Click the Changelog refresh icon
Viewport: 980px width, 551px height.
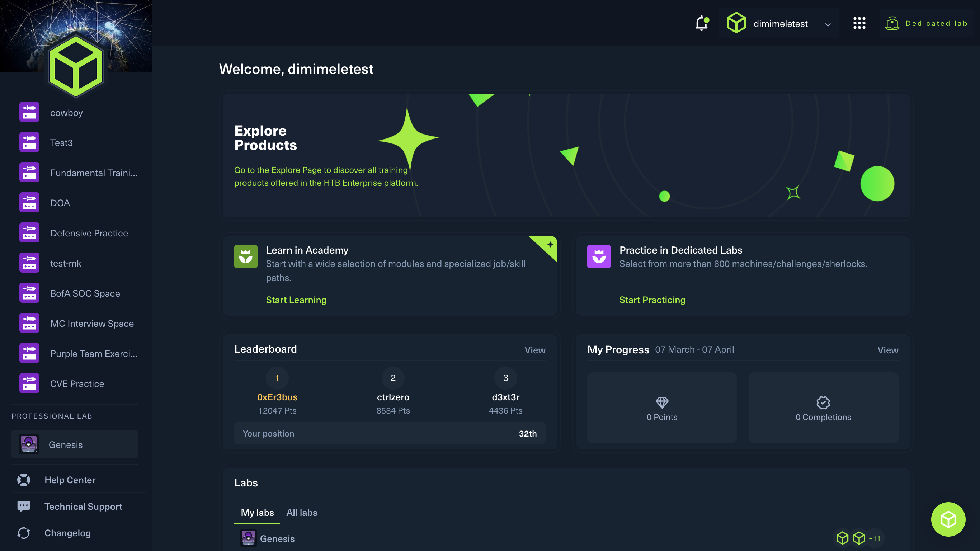click(24, 533)
